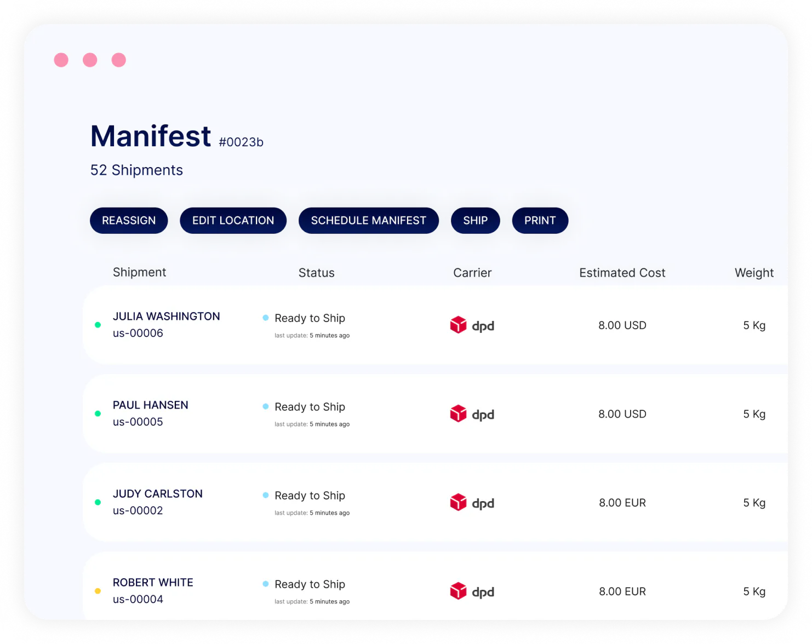The height and width of the screenshot is (644, 812).
Task: Click the first pink window dot
Action: (x=61, y=60)
